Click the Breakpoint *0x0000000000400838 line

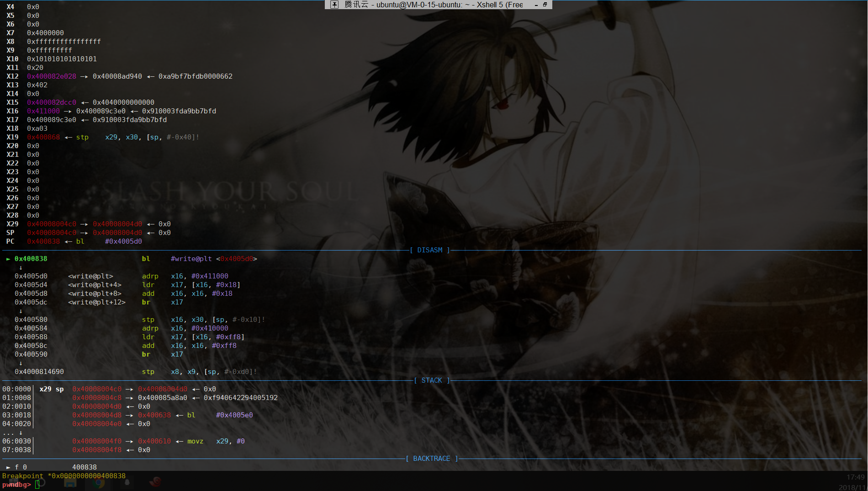[64, 476]
